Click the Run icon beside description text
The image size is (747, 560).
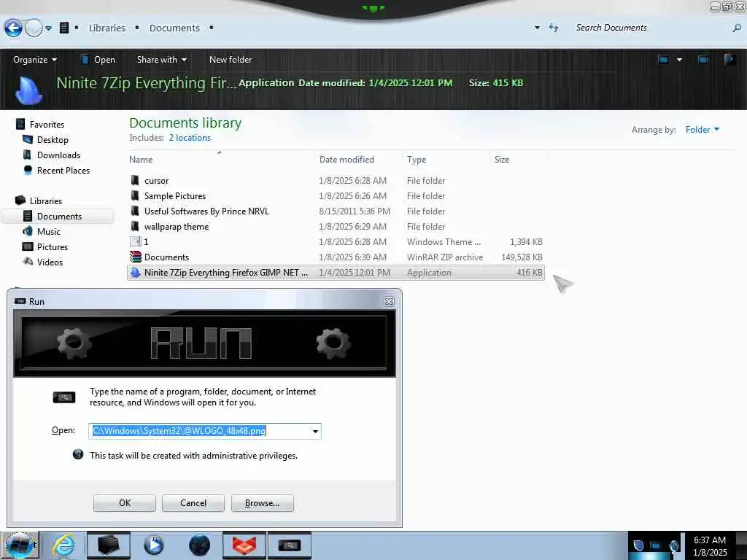(x=64, y=397)
